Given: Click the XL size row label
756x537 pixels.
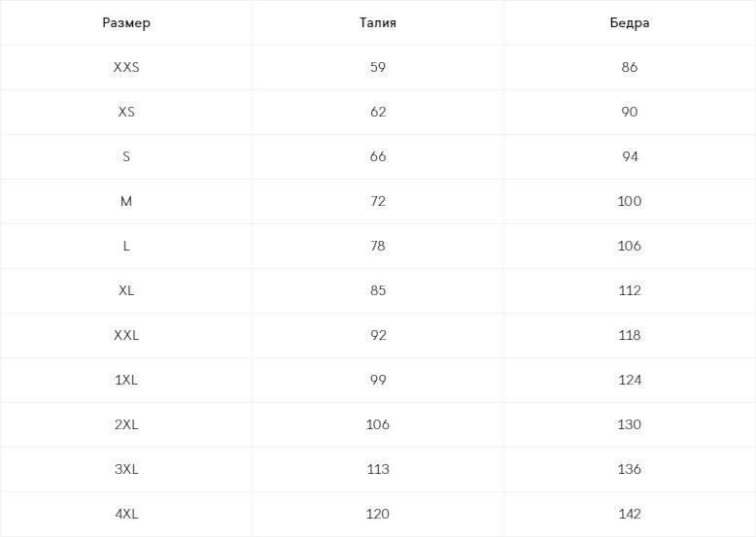Looking at the screenshot, I should coord(126,290).
